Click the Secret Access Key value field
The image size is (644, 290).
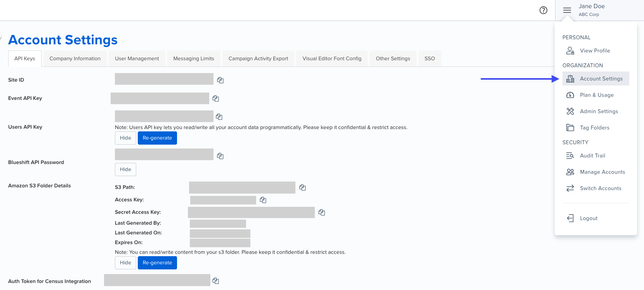click(x=251, y=212)
